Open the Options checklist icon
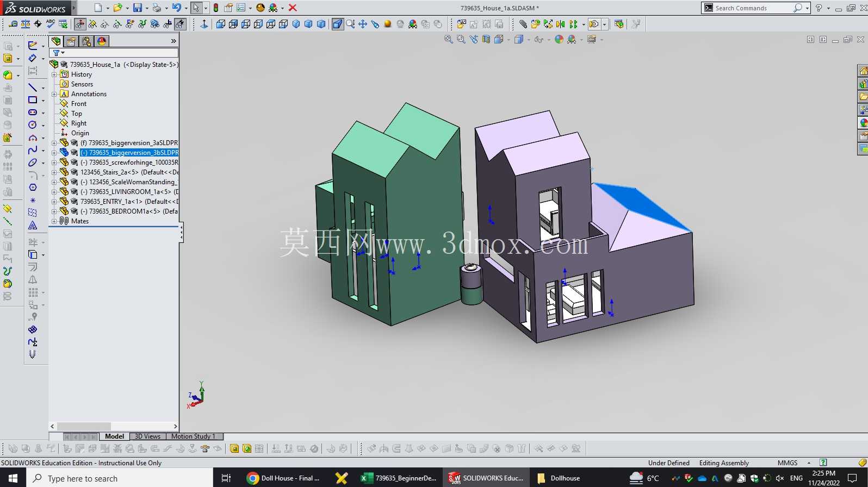Screen dimensions: 868x487 click(241, 8)
